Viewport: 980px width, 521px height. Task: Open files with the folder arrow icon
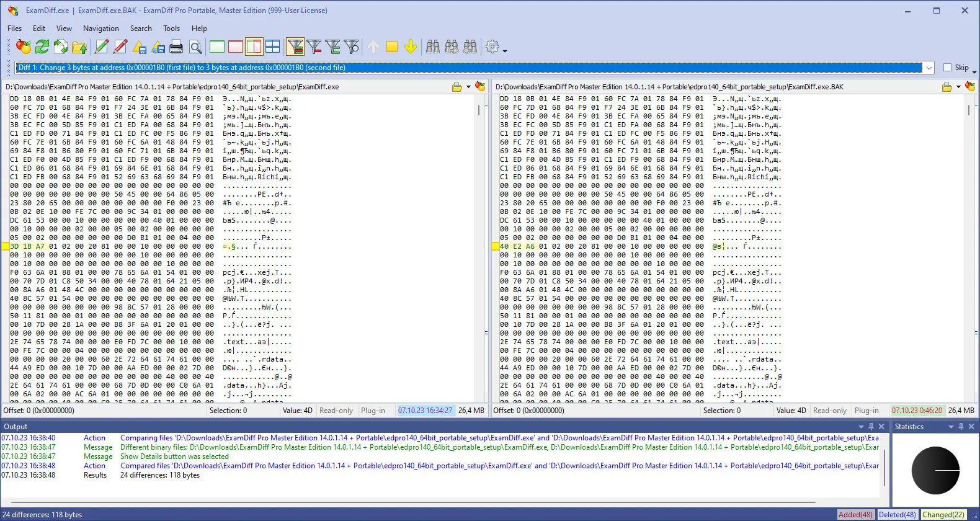pyautogui.click(x=79, y=47)
